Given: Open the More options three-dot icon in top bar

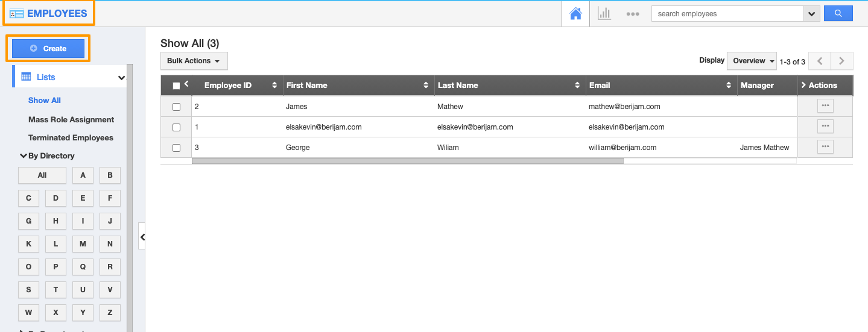Looking at the screenshot, I should coord(632,14).
